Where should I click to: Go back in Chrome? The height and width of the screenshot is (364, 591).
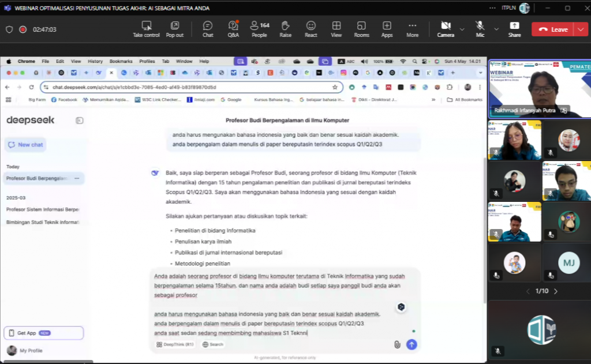coord(8,87)
